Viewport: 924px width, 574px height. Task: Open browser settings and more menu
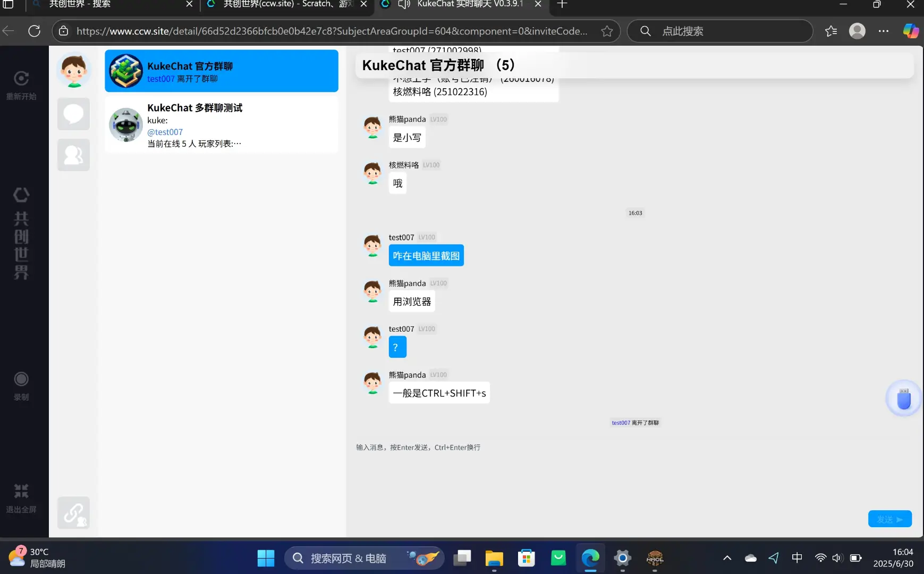884,31
